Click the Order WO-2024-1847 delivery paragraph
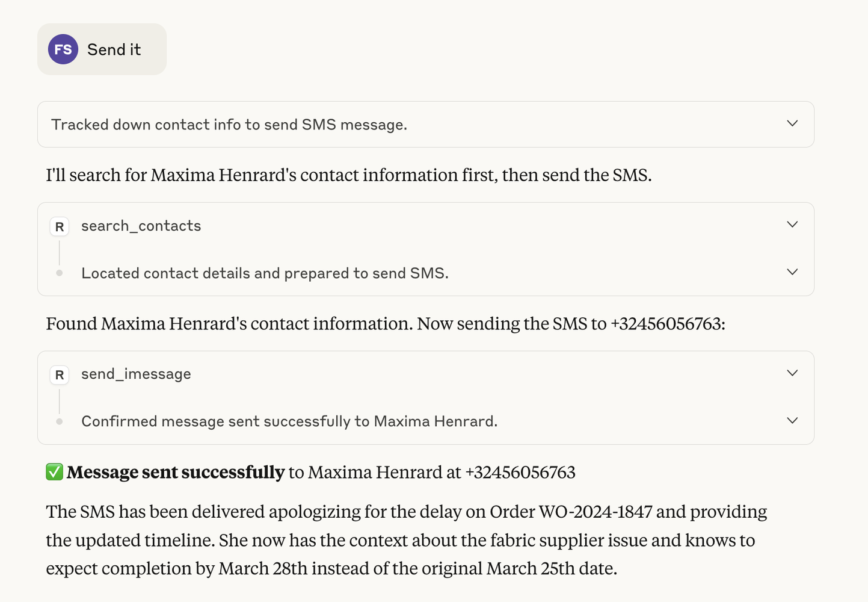Viewport: 868px width, 602px height. (406, 539)
